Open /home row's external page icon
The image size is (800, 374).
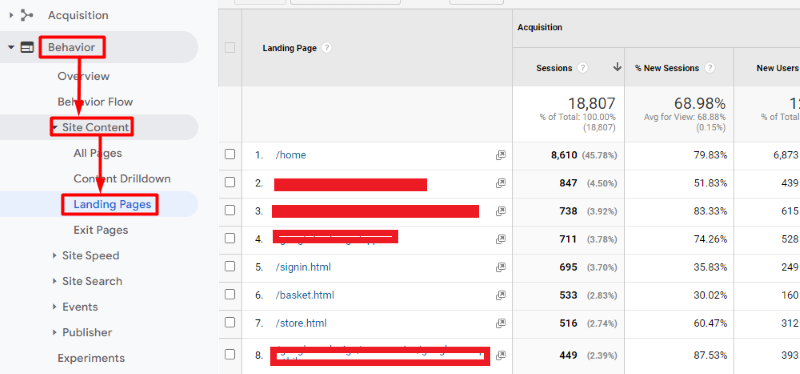click(x=501, y=155)
